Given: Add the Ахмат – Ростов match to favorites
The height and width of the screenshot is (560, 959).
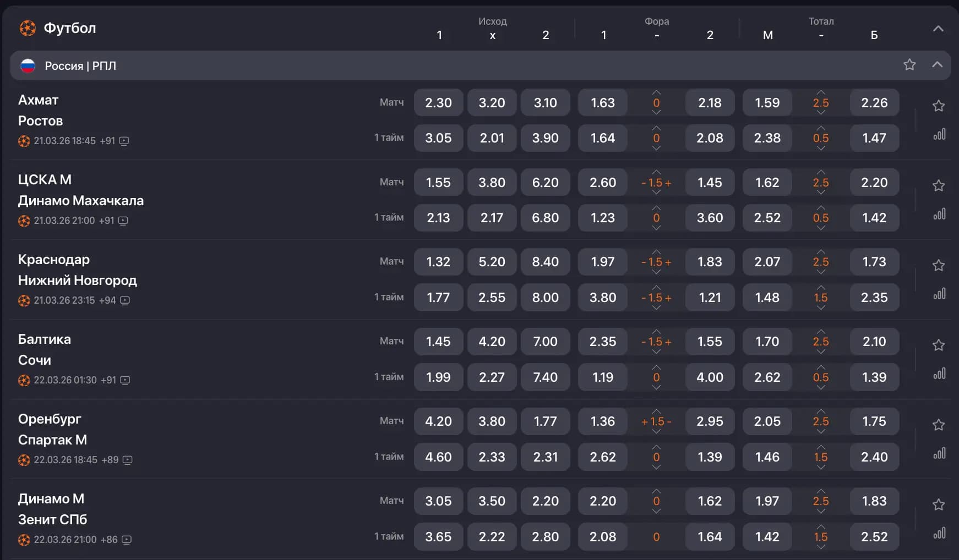Looking at the screenshot, I should (x=939, y=106).
